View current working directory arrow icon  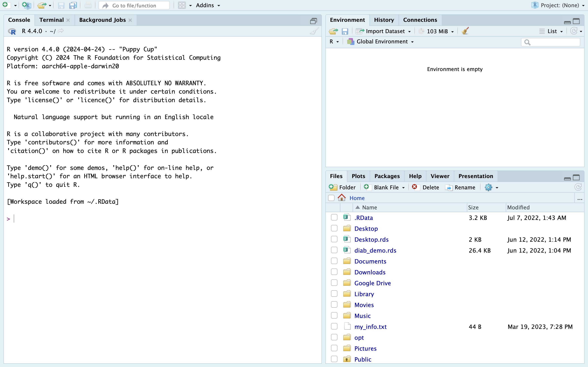pyautogui.click(x=61, y=31)
